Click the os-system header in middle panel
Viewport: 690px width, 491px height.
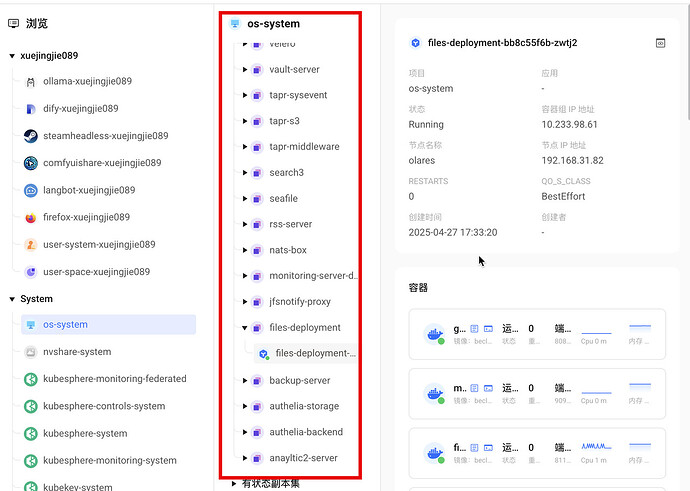273,24
